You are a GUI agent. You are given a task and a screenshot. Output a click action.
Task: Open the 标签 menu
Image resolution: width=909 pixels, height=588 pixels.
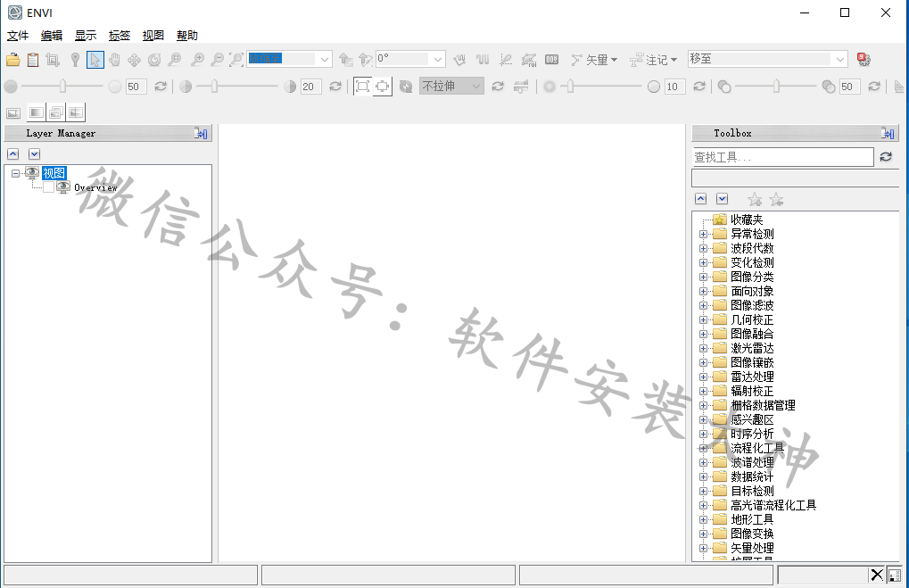[x=120, y=36]
